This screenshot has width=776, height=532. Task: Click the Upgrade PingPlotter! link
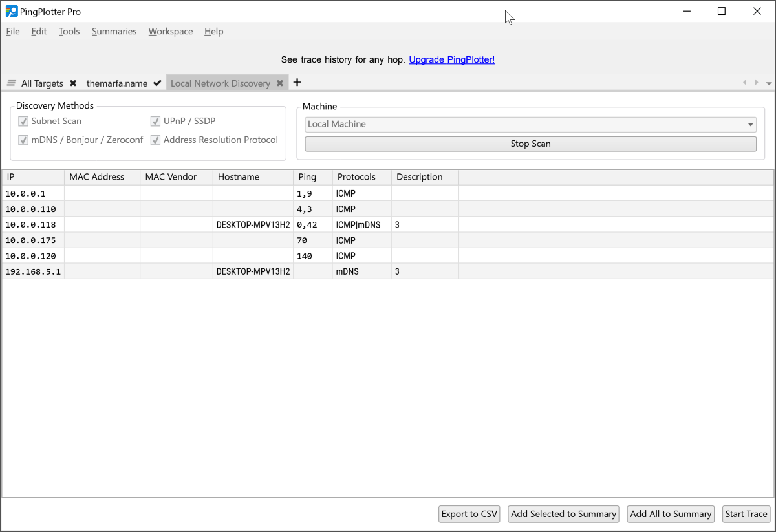click(x=452, y=59)
